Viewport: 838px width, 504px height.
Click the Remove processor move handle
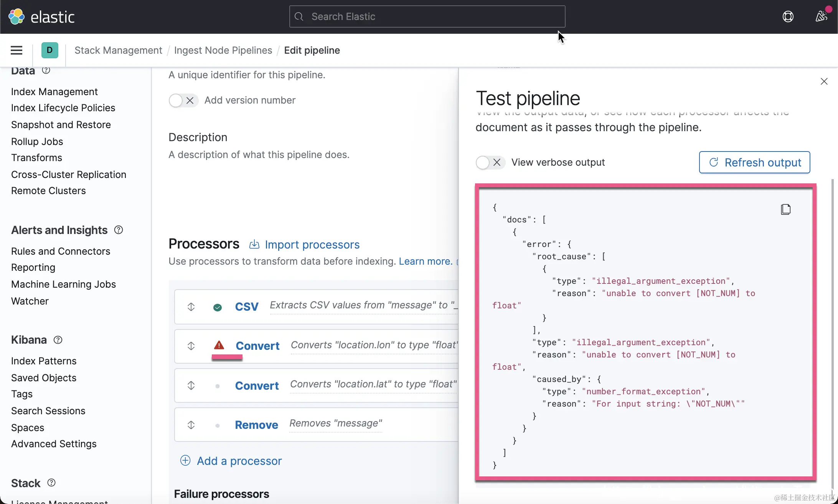(191, 425)
